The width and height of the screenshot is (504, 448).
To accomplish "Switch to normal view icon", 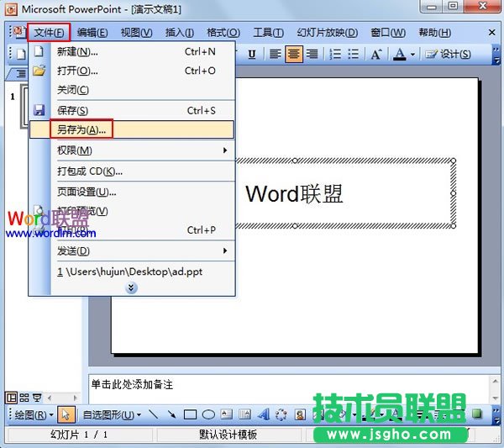I will (11, 398).
